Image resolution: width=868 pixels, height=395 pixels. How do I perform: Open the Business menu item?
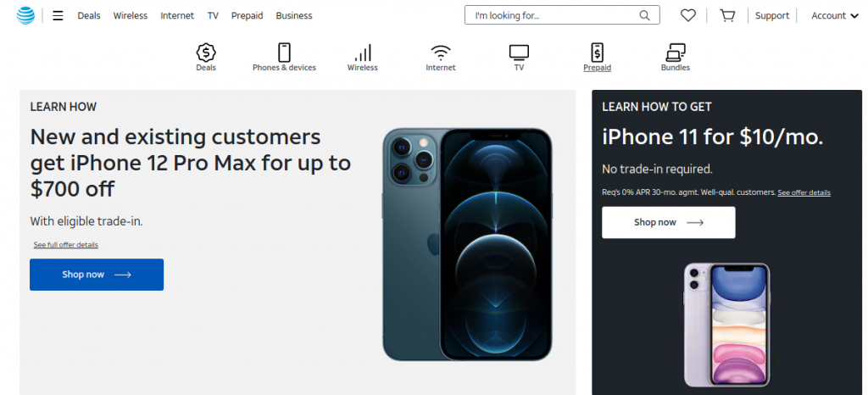pyautogui.click(x=294, y=15)
